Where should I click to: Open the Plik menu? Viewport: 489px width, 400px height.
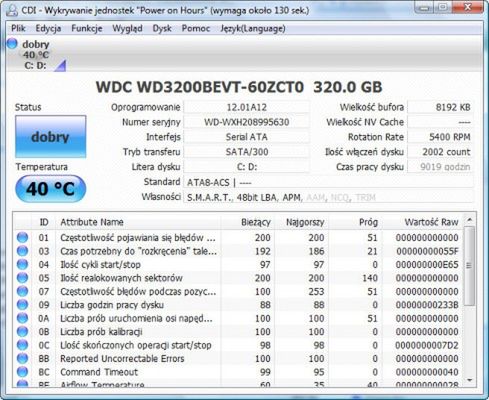click(x=18, y=28)
